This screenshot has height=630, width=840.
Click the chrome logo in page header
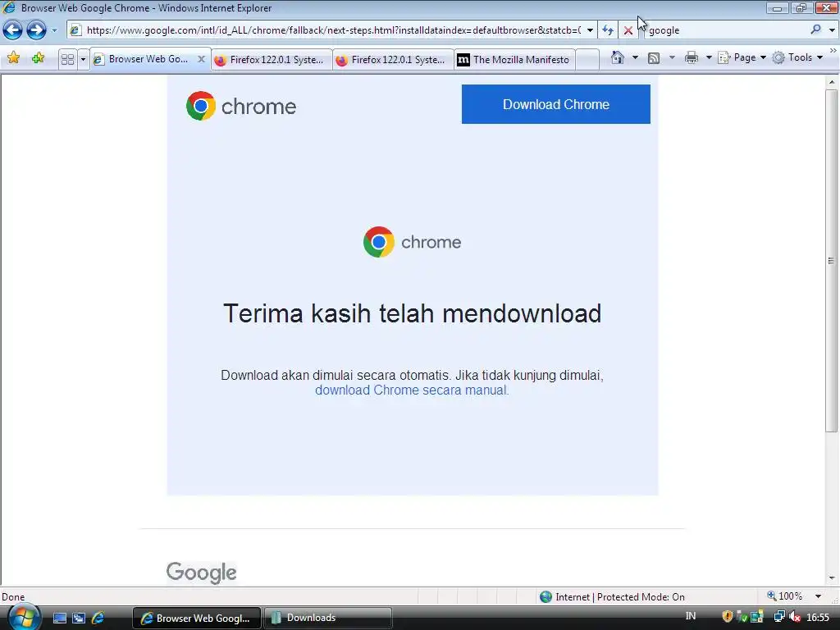(x=241, y=106)
